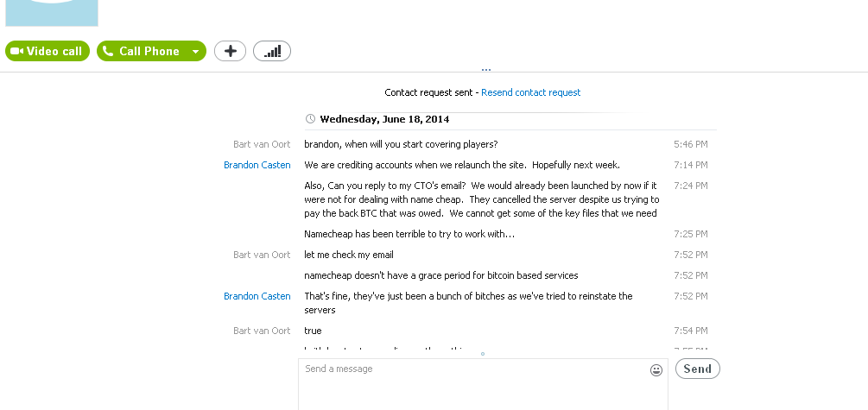Click the Brandon Casten name in the 7:14 PM message

[257, 165]
